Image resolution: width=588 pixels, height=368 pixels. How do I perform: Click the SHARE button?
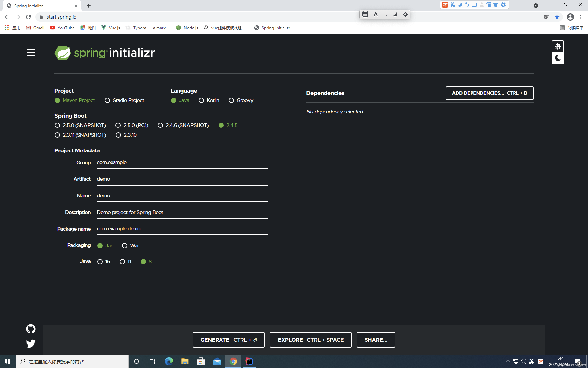click(376, 340)
